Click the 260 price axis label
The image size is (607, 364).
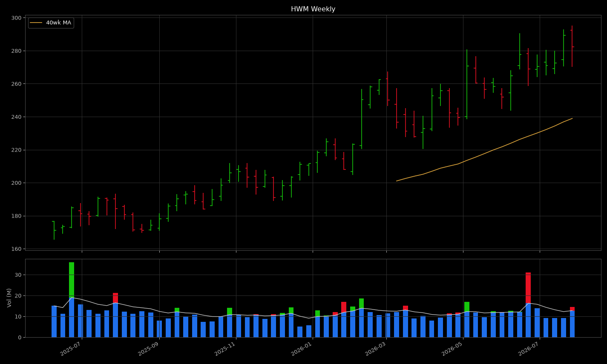tap(17, 84)
